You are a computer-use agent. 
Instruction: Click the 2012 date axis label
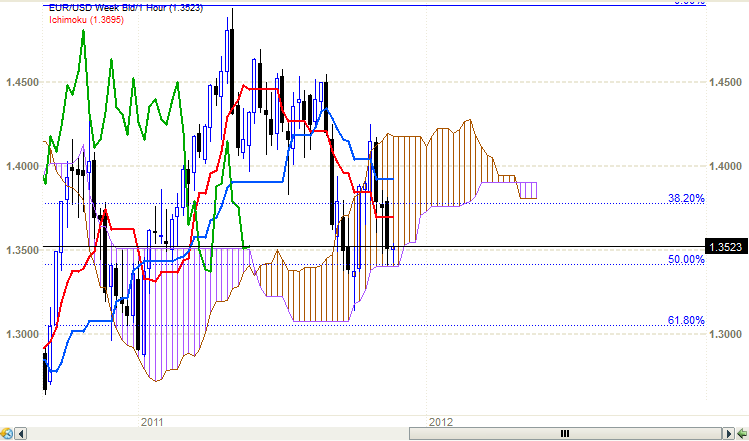[x=440, y=422]
